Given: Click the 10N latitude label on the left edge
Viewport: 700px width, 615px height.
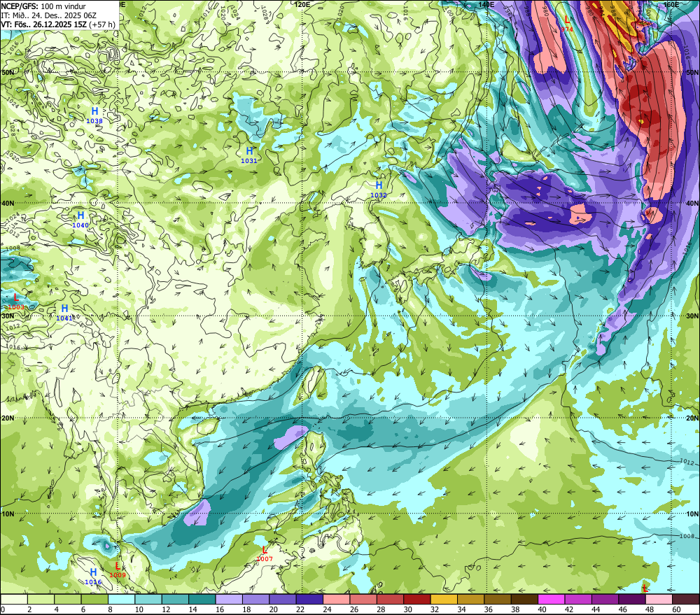Looking at the screenshot, I should coord(8,514).
